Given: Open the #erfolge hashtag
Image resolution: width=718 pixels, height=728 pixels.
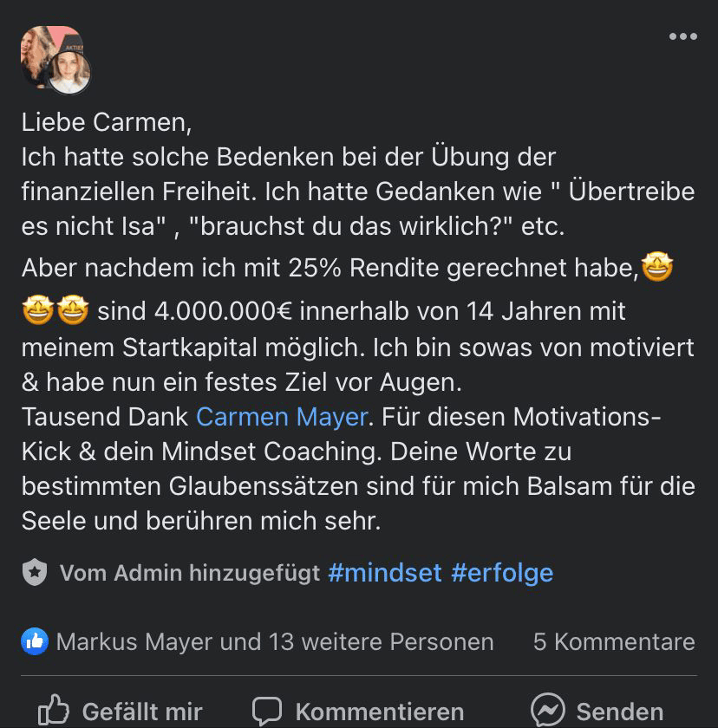Looking at the screenshot, I should point(502,572).
